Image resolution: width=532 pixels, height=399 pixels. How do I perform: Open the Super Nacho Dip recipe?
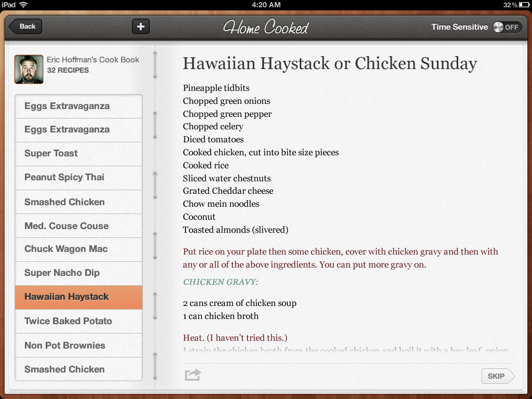(x=79, y=273)
